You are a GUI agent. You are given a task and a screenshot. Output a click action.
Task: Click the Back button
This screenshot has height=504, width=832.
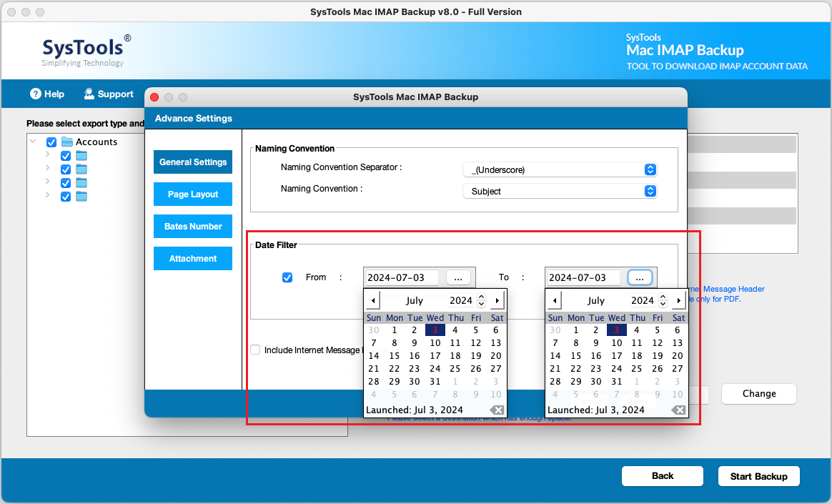(x=662, y=476)
